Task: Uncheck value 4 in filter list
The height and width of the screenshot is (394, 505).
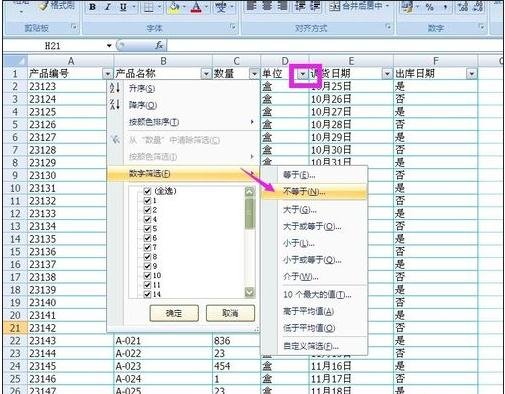Action: point(147,219)
